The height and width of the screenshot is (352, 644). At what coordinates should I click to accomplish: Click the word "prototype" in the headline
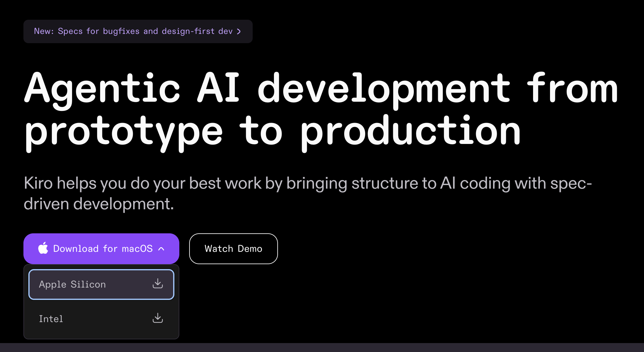tap(123, 132)
